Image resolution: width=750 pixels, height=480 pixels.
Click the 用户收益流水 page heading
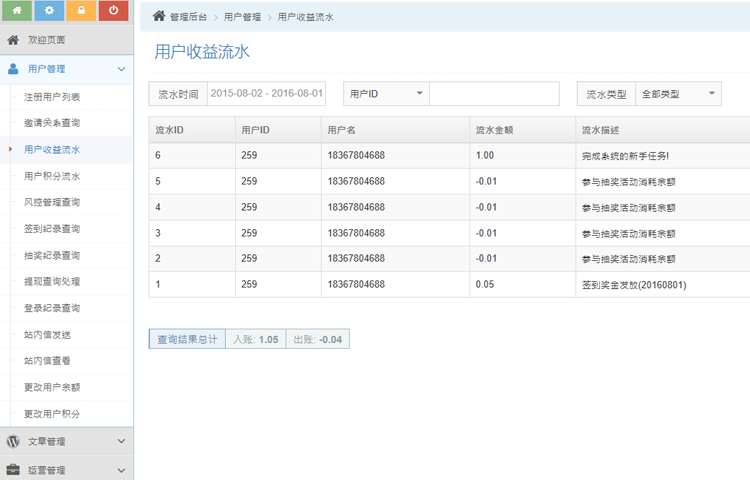pyautogui.click(x=202, y=52)
